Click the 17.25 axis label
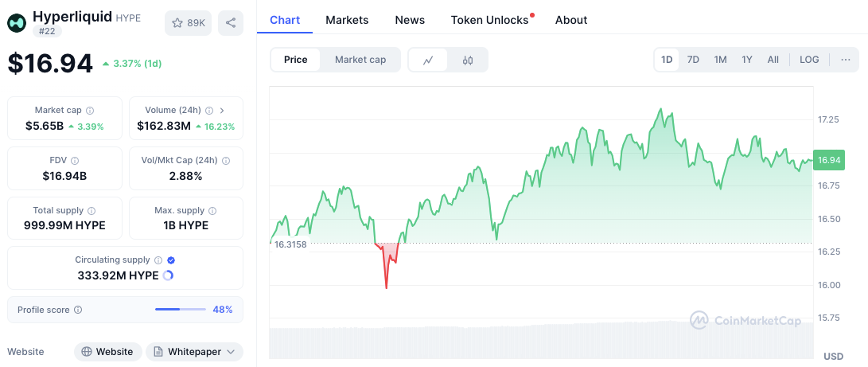 pyautogui.click(x=829, y=119)
